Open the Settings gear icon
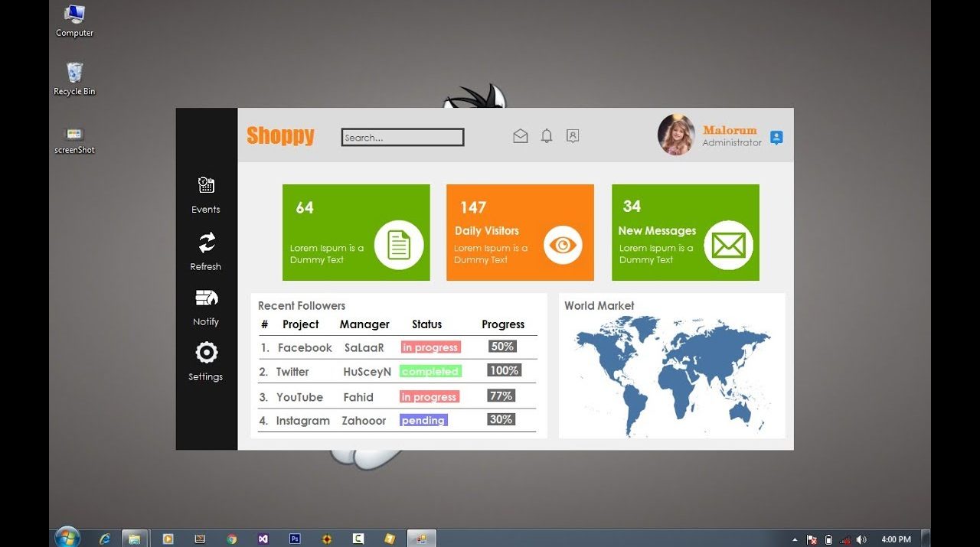This screenshot has height=547, width=980. click(206, 353)
